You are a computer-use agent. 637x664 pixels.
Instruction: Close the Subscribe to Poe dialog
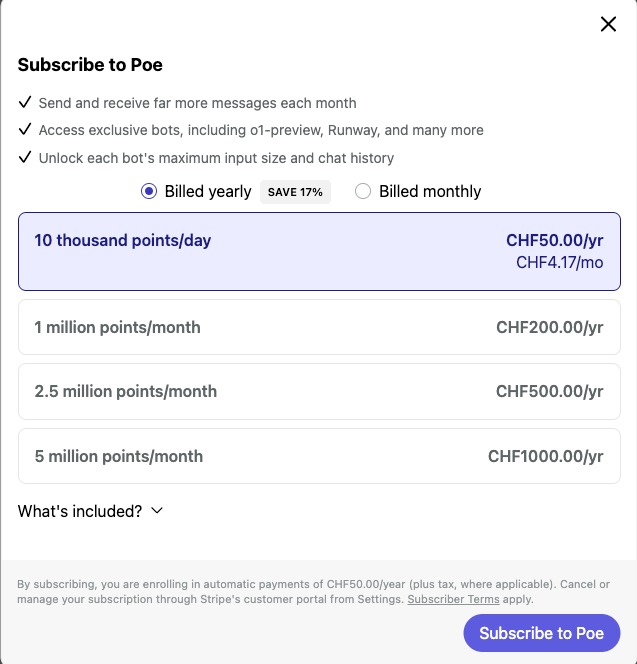(608, 25)
